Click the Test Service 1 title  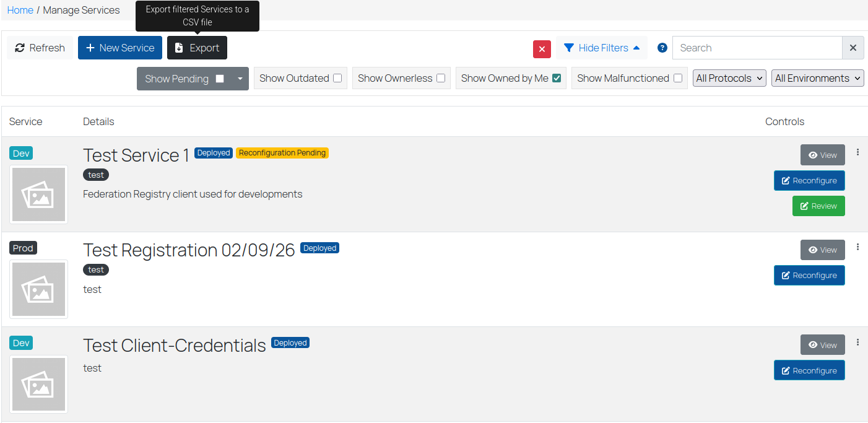coord(136,155)
